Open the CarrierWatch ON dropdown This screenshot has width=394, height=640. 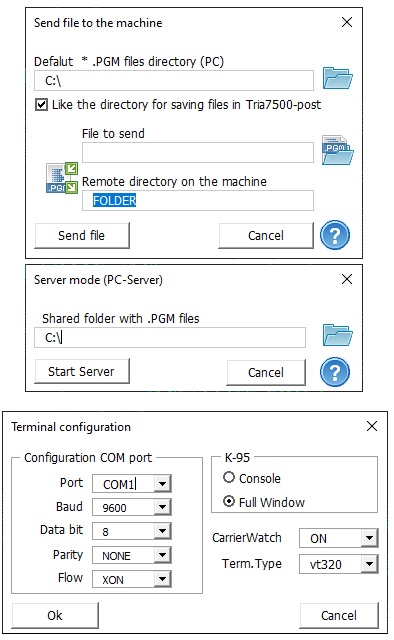click(x=370, y=538)
